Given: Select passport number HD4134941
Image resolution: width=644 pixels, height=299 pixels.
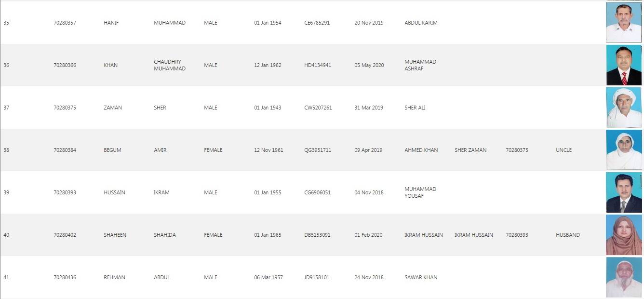Looking at the screenshot, I should point(318,65).
